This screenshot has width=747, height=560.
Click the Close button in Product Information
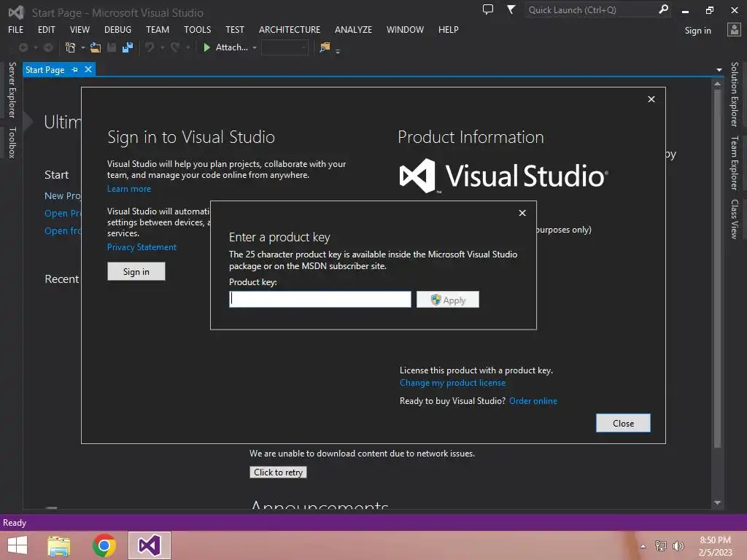click(623, 423)
